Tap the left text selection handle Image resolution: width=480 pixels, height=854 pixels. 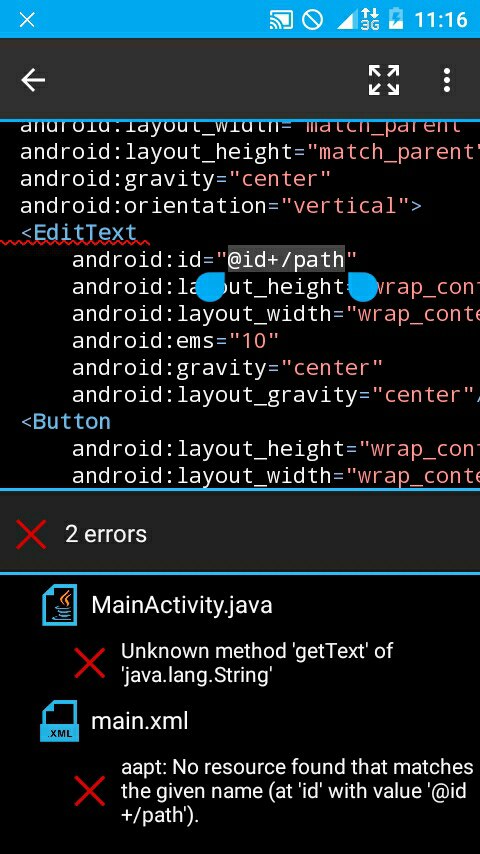(x=210, y=286)
